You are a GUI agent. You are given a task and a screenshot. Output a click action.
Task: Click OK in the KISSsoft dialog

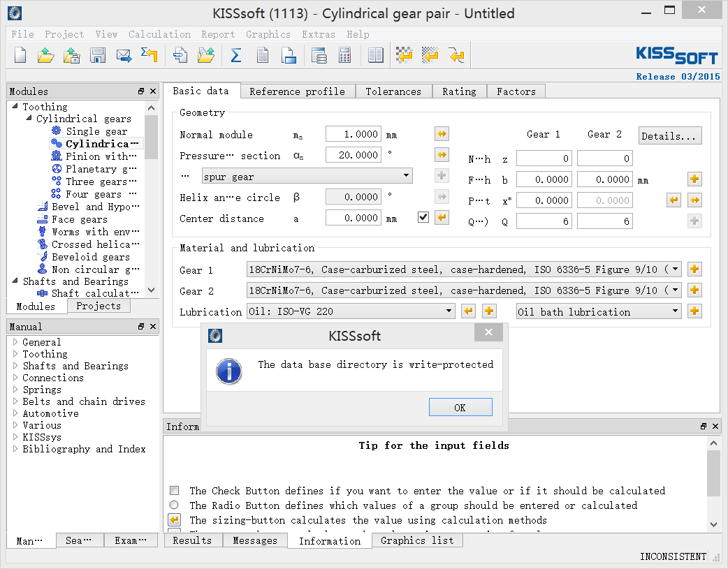pyautogui.click(x=460, y=407)
